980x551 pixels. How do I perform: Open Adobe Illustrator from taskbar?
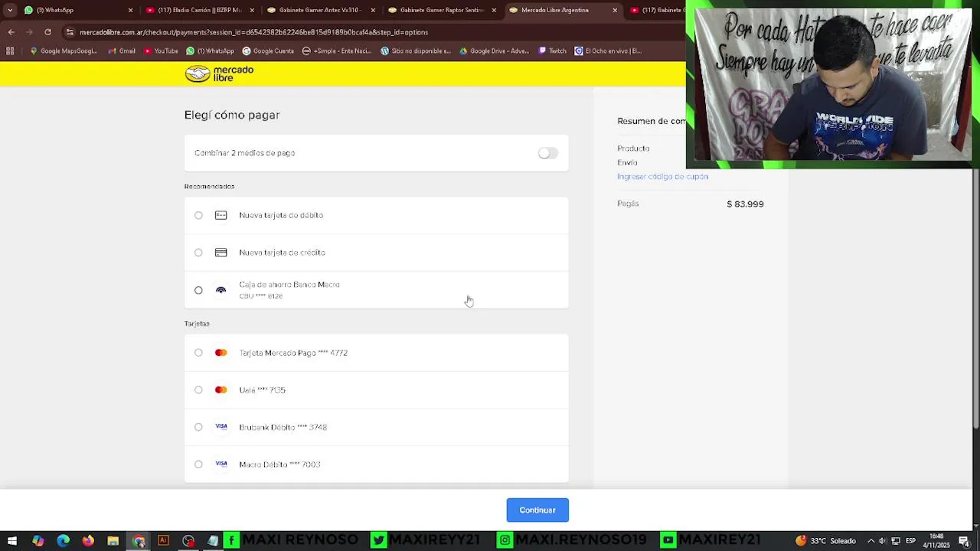click(x=163, y=541)
